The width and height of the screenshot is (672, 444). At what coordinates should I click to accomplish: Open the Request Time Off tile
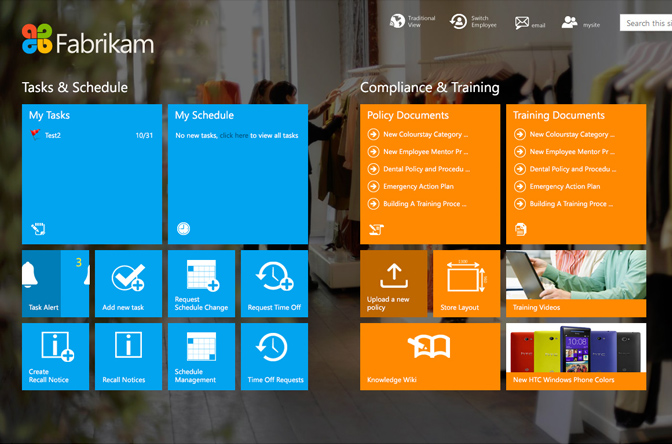pos(274,283)
